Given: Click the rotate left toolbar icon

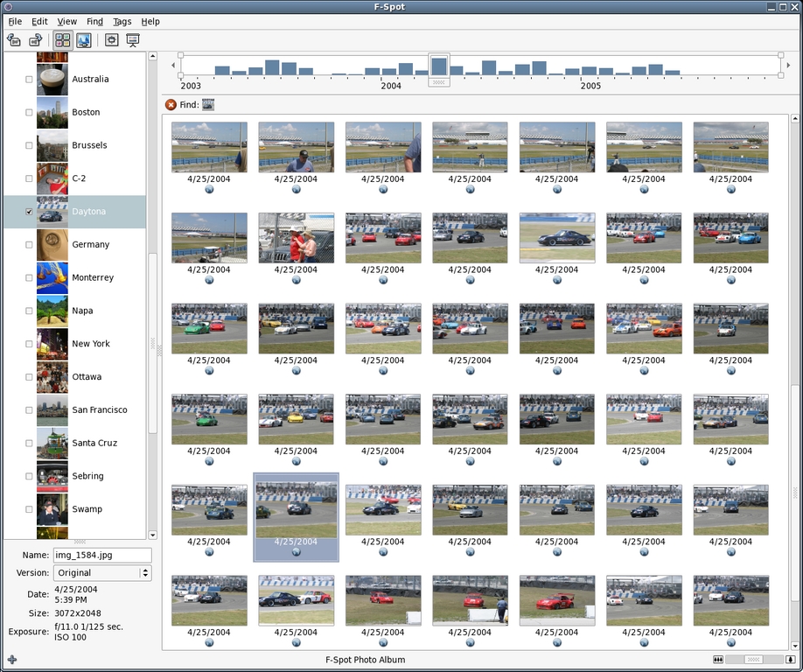Looking at the screenshot, I should pyautogui.click(x=13, y=40).
